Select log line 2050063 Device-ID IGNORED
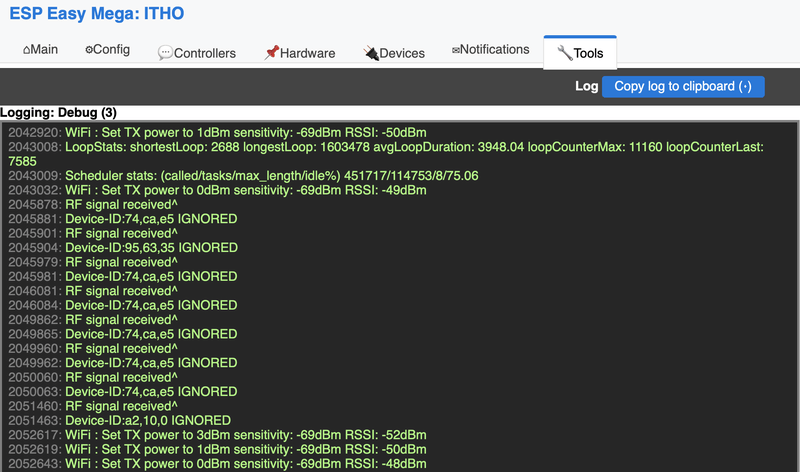800x472 pixels. coord(123,392)
